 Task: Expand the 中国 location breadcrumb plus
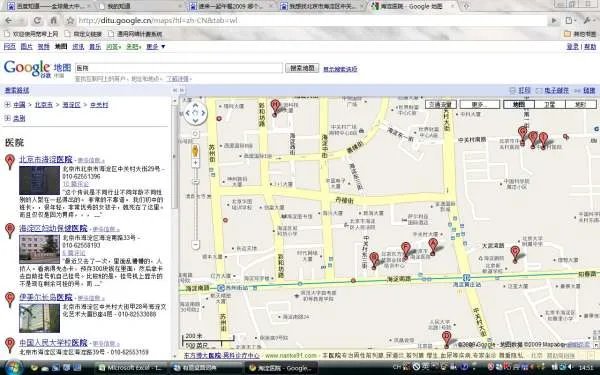(x=7, y=104)
